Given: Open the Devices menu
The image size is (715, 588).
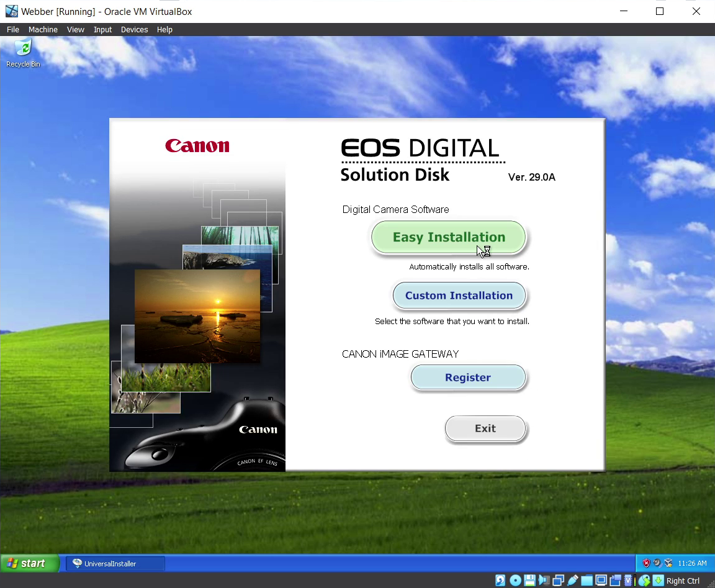Looking at the screenshot, I should (134, 29).
